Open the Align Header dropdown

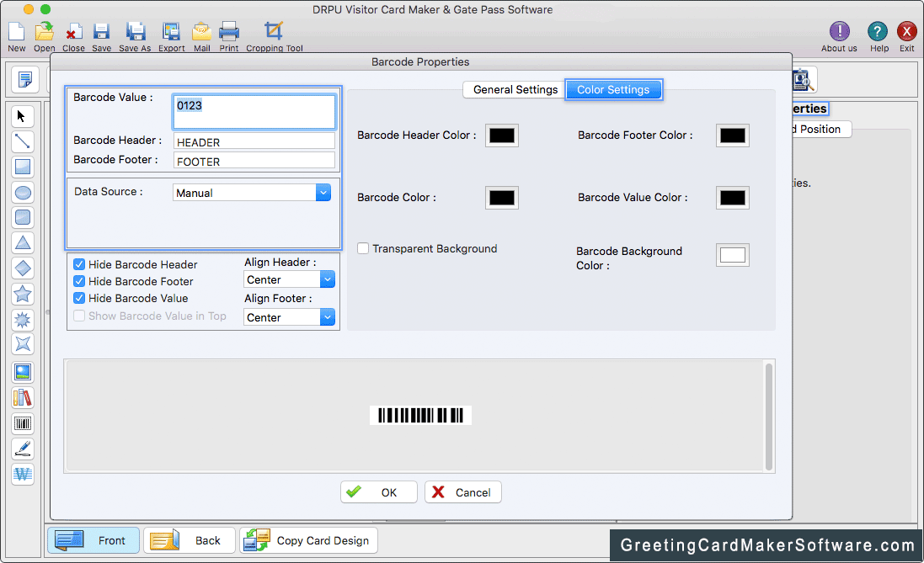[x=290, y=279]
